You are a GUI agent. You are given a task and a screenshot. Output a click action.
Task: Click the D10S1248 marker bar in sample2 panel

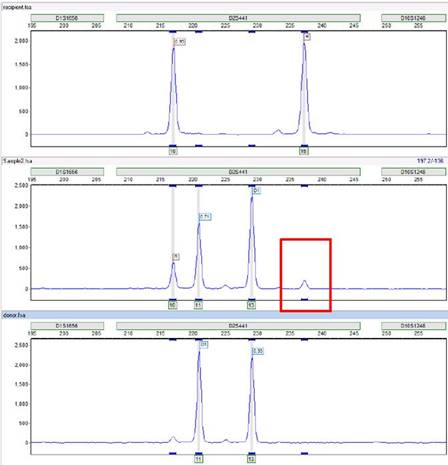pos(413,172)
